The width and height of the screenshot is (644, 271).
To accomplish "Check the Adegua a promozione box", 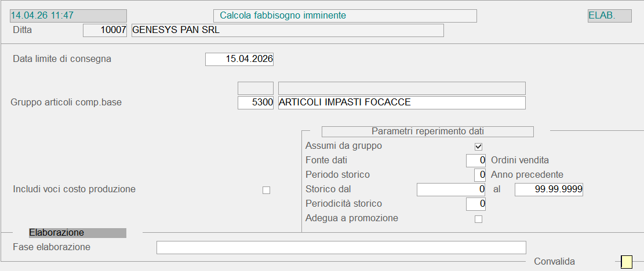I will tap(478, 219).
